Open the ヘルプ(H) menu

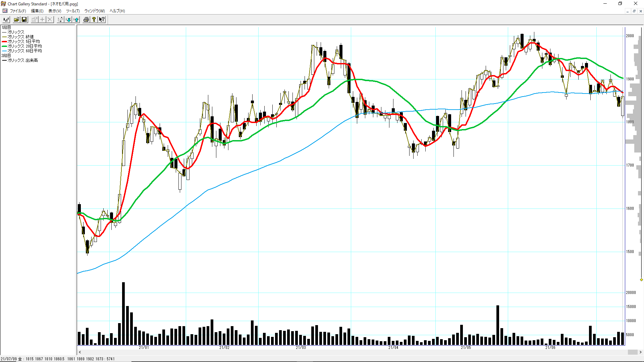tap(117, 11)
